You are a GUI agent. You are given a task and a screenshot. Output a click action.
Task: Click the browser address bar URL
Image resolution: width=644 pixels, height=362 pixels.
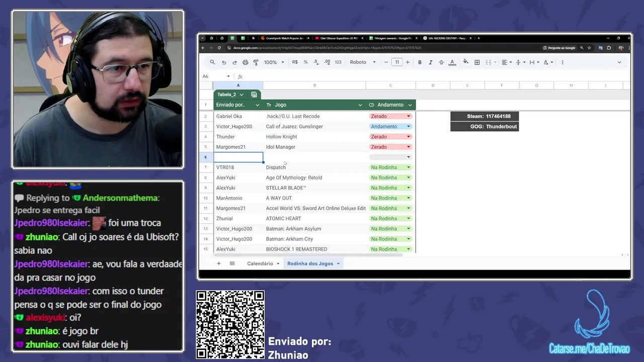327,48
